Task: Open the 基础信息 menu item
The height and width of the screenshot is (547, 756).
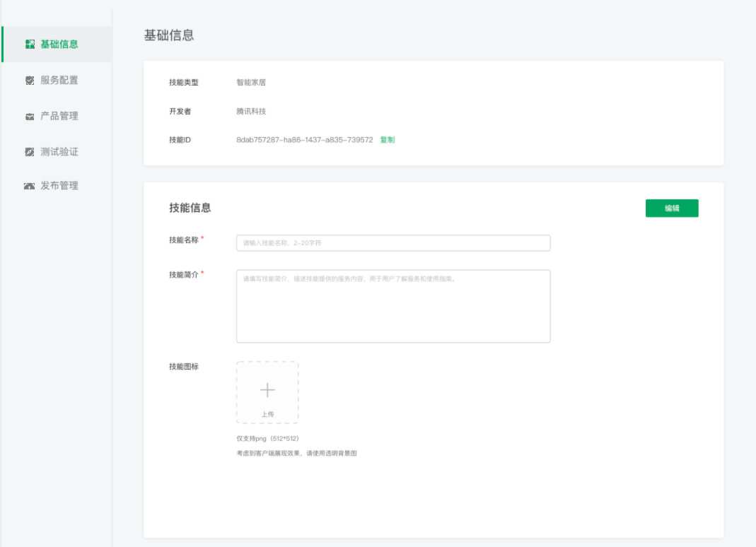Action: [x=59, y=45]
